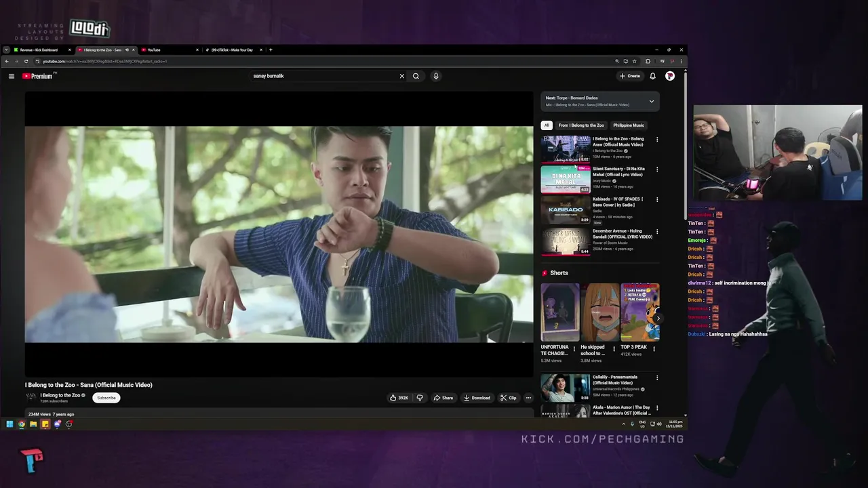This screenshot has width=868, height=488.
Task: Open Chrome from the taskbar
Action: click(x=22, y=424)
